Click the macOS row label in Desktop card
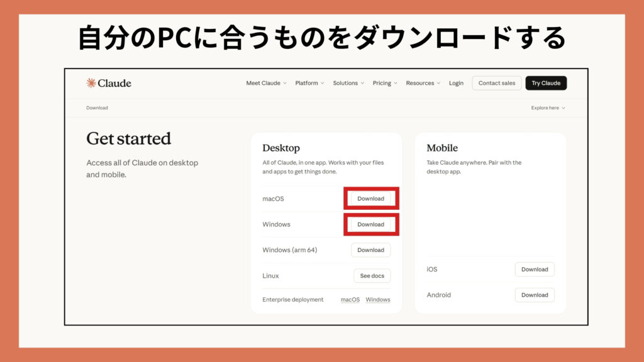The image size is (644, 362). click(273, 199)
